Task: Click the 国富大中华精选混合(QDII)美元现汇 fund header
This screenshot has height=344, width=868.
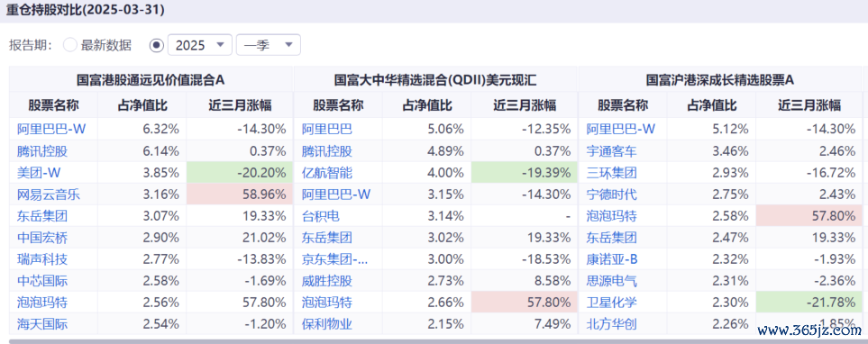Action: 435,79
